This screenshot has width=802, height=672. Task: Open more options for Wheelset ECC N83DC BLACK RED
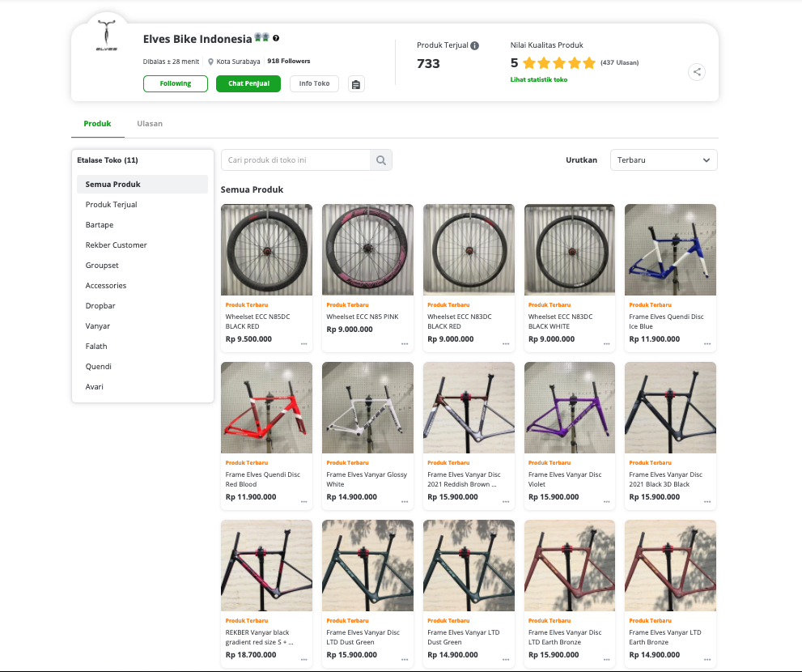[506, 344]
